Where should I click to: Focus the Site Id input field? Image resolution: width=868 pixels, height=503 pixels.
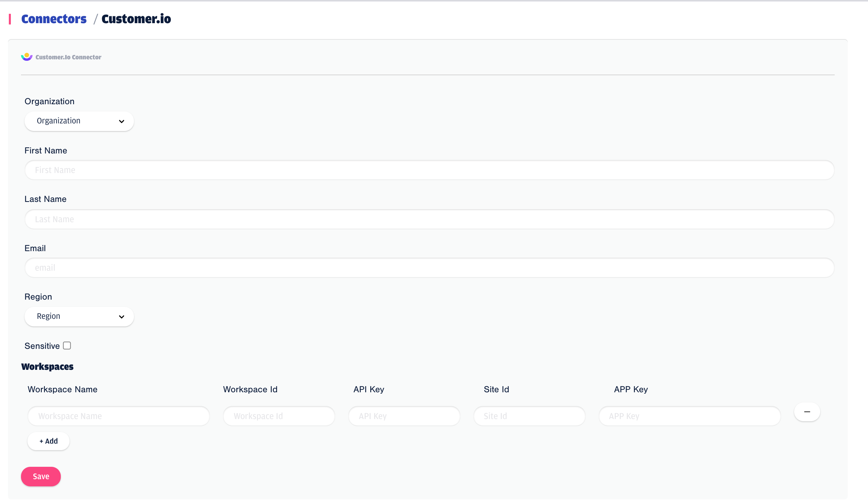[x=530, y=416]
